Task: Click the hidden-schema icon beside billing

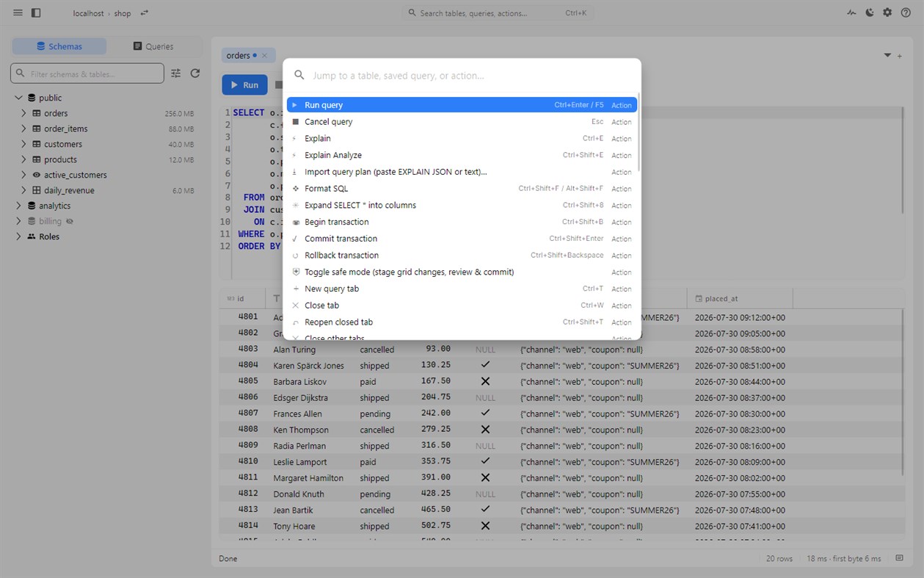Action: coord(70,221)
